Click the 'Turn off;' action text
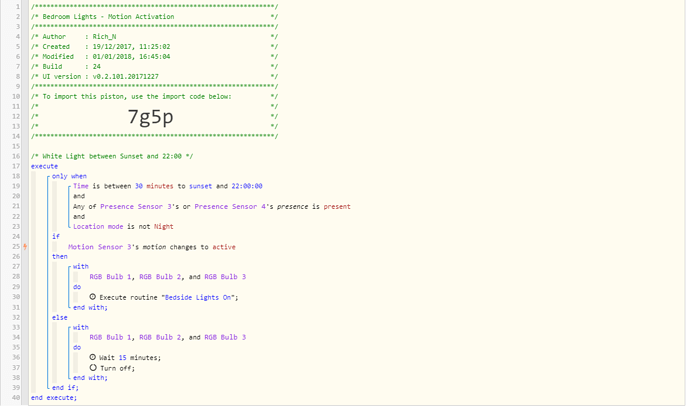 pyautogui.click(x=117, y=368)
